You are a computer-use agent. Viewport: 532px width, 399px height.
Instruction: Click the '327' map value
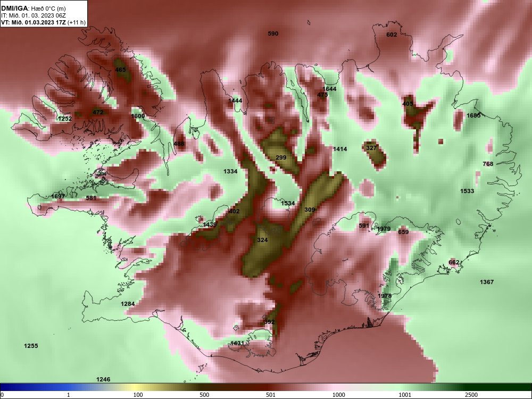pyautogui.click(x=371, y=148)
